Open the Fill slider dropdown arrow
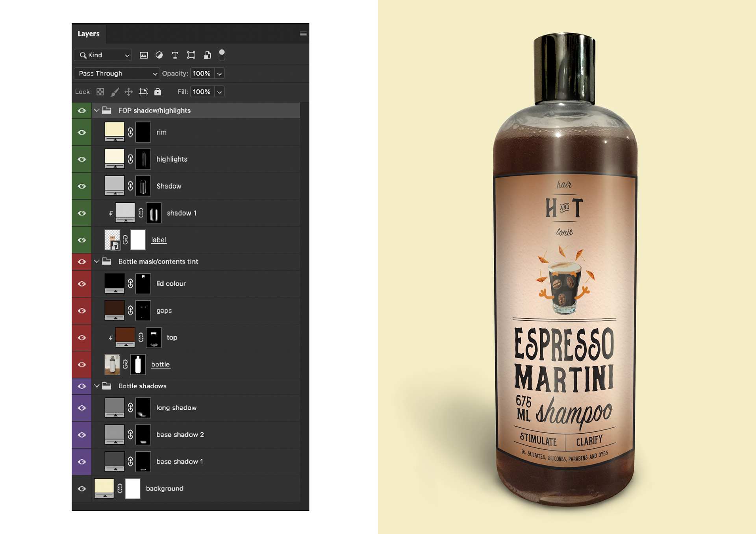The image size is (756, 534). coord(220,92)
